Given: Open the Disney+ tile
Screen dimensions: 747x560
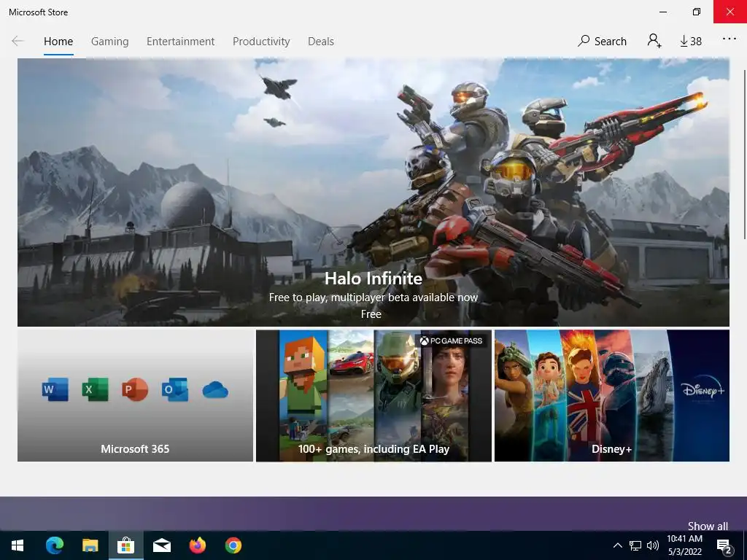Looking at the screenshot, I should (612, 395).
